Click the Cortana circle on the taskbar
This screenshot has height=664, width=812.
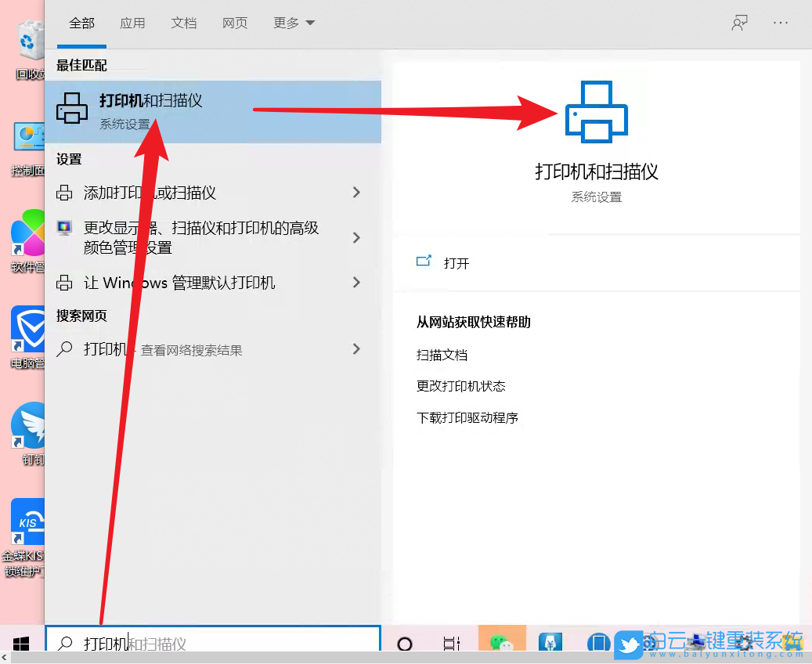pos(405,644)
